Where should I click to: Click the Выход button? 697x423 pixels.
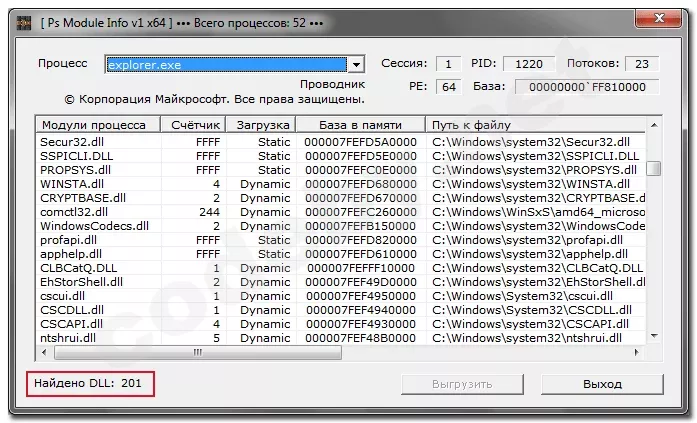(x=602, y=384)
